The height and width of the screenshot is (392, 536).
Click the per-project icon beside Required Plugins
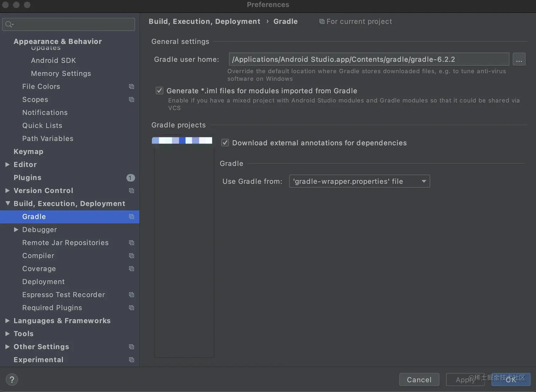[132, 308]
